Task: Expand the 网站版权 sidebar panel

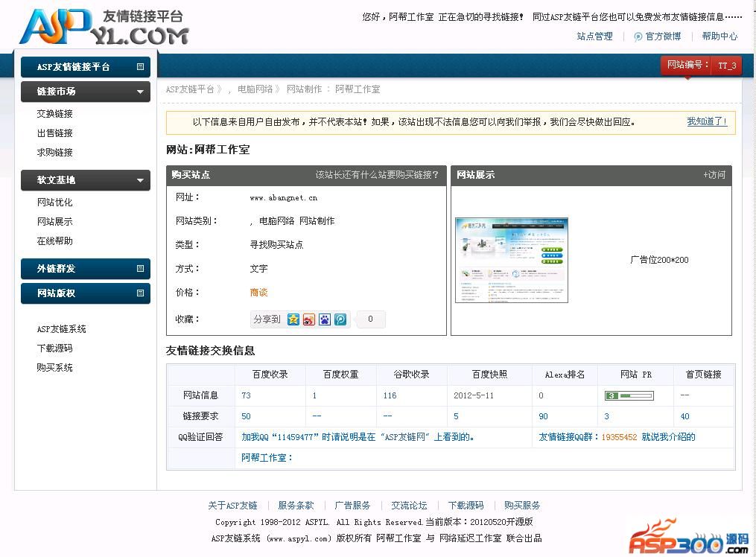Action: [140, 293]
